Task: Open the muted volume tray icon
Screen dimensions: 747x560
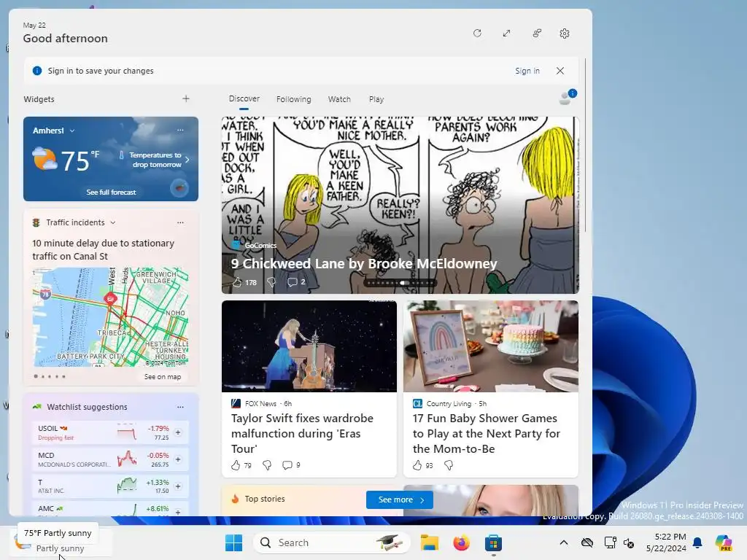Action: click(628, 542)
